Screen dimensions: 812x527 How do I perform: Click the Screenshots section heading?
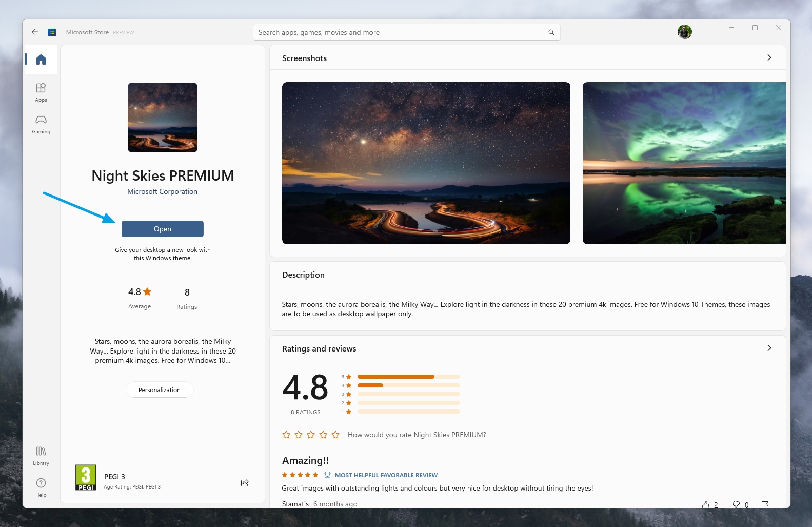pos(304,58)
